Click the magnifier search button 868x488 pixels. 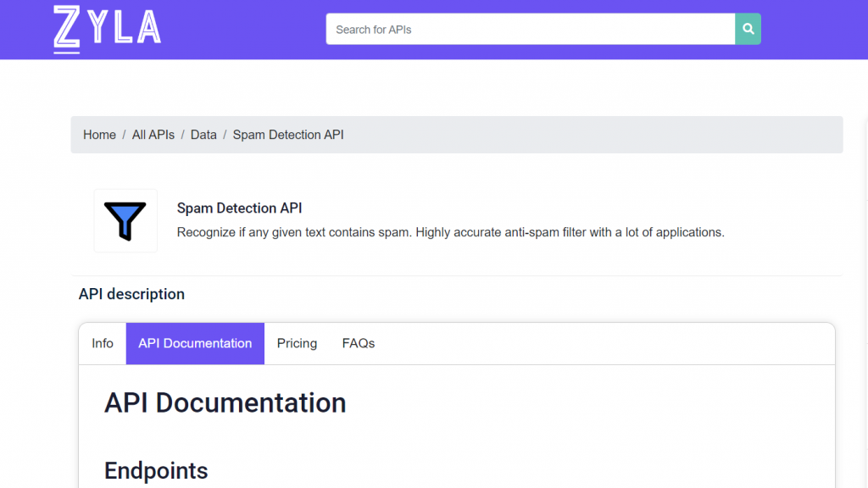(x=748, y=30)
